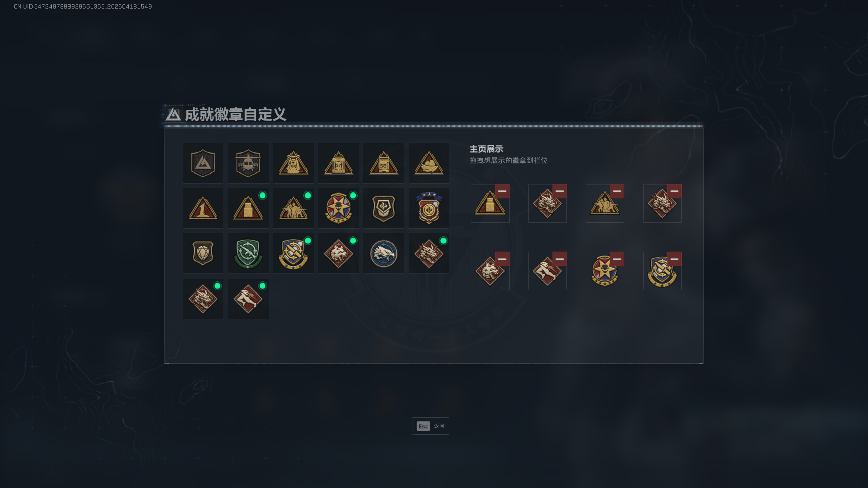Image resolution: width=868 pixels, height=488 pixels.
Task: Remove crossed-tools shield badge from display
Action: [674, 259]
